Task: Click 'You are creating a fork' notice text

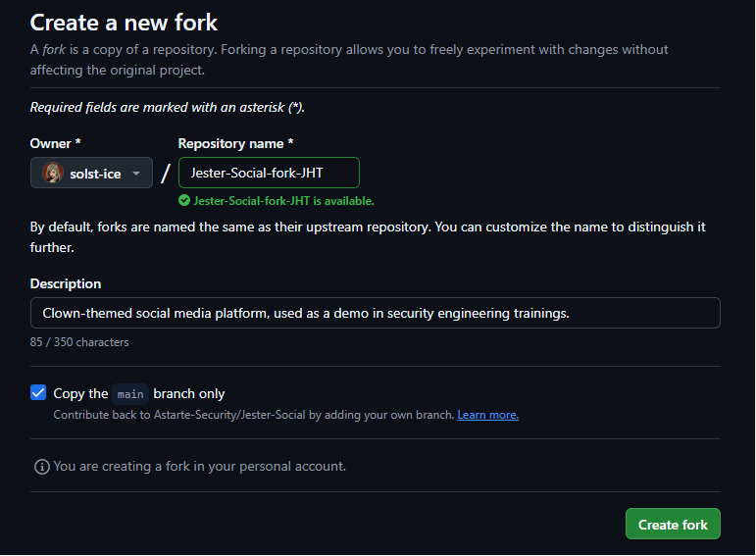Action: [x=200, y=467]
